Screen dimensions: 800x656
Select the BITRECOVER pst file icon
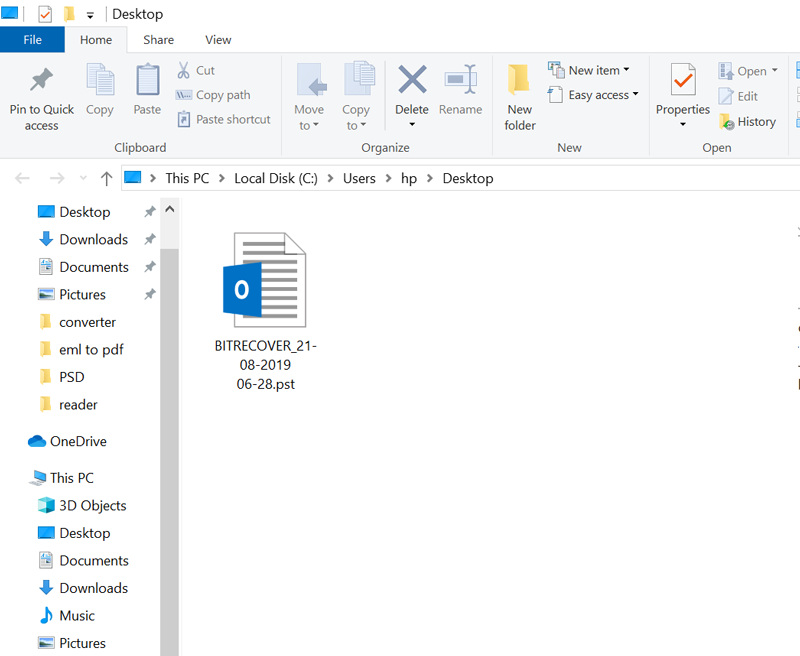[x=265, y=280]
